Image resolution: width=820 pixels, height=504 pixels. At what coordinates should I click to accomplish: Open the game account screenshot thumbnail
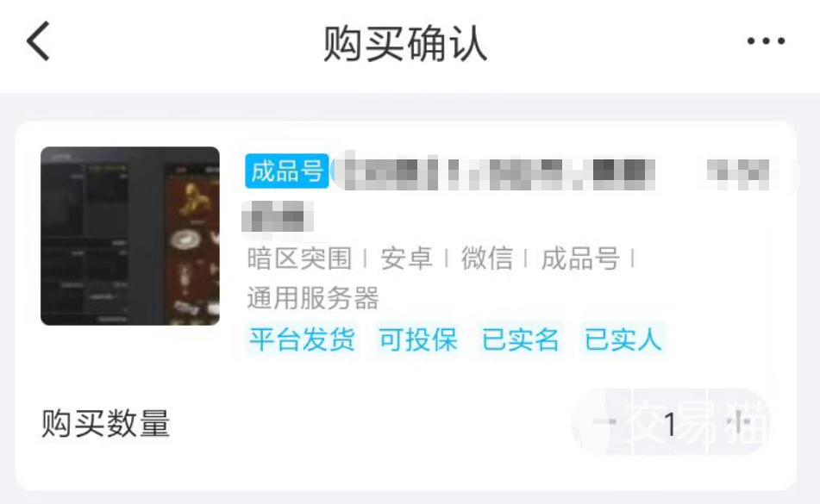tap(130, 236)
